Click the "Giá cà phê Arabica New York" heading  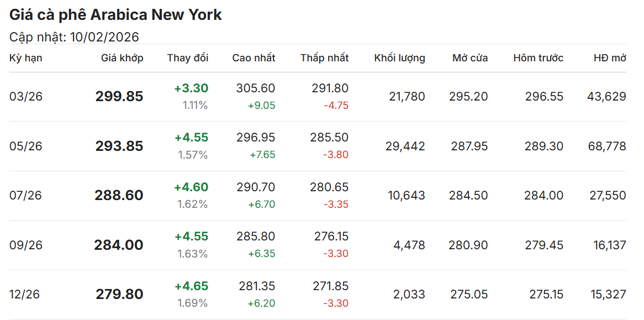115,15
